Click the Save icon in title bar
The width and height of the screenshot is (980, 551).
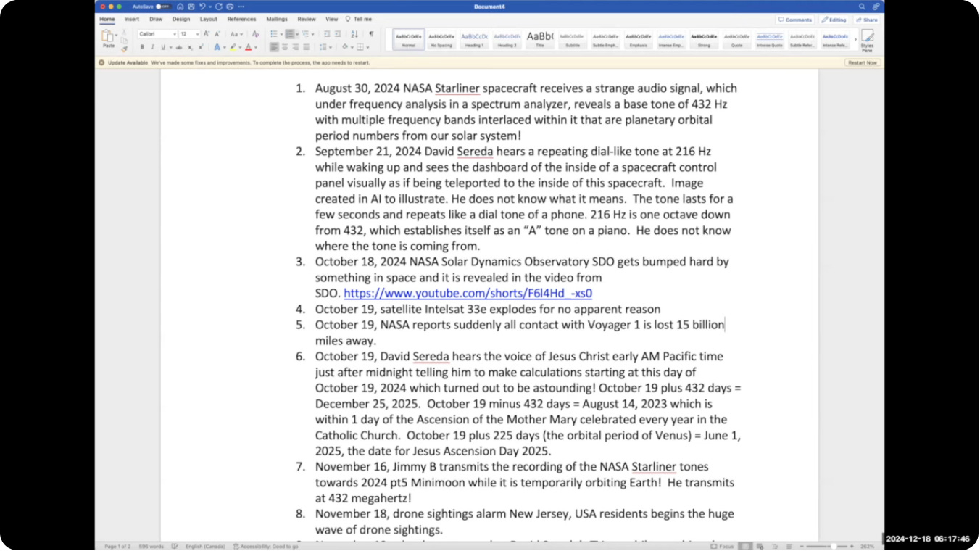[191, 7]
